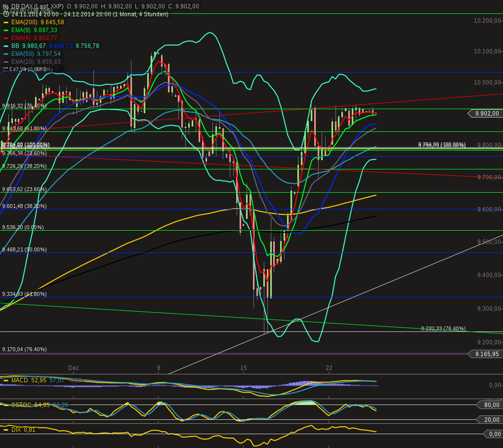The width and height of the screenshot is (503, 448).
Task: Click the EMA(50) 9.797,54 label
Action: pos(36,53)
